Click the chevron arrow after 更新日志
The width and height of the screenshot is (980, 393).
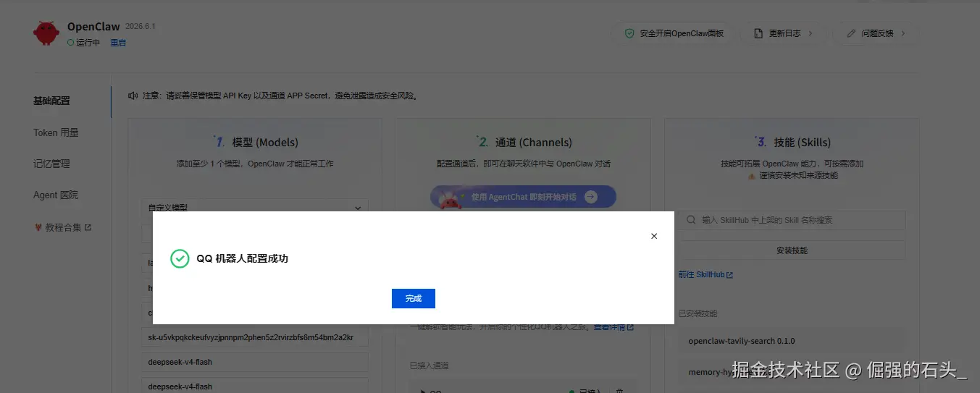point(811,33)
